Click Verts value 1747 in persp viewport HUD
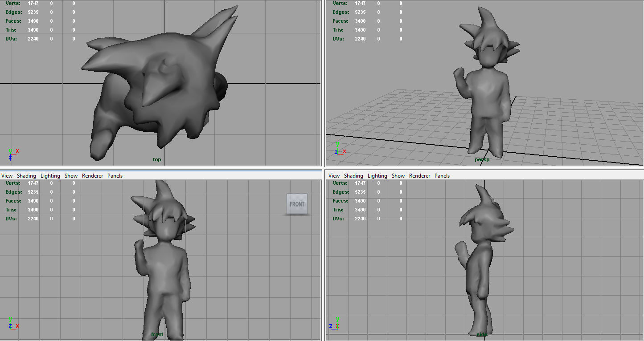This screenshot has height=341, width=644. click(x=360, y=3)
